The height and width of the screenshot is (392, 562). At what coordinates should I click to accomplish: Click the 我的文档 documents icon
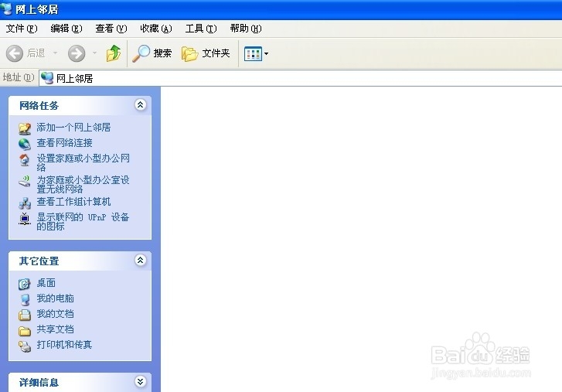click(25, 315)
